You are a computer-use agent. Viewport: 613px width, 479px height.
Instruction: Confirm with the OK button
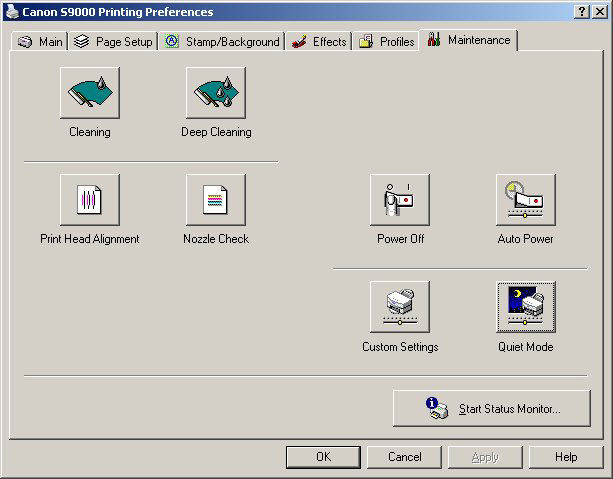(323, 457)
